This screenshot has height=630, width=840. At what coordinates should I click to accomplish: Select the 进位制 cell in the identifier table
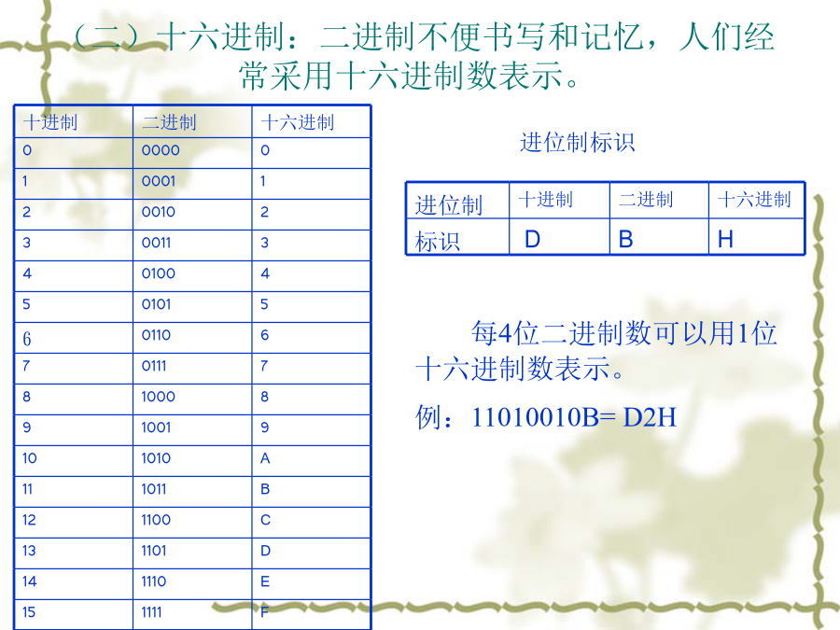[x=457, y=201]
